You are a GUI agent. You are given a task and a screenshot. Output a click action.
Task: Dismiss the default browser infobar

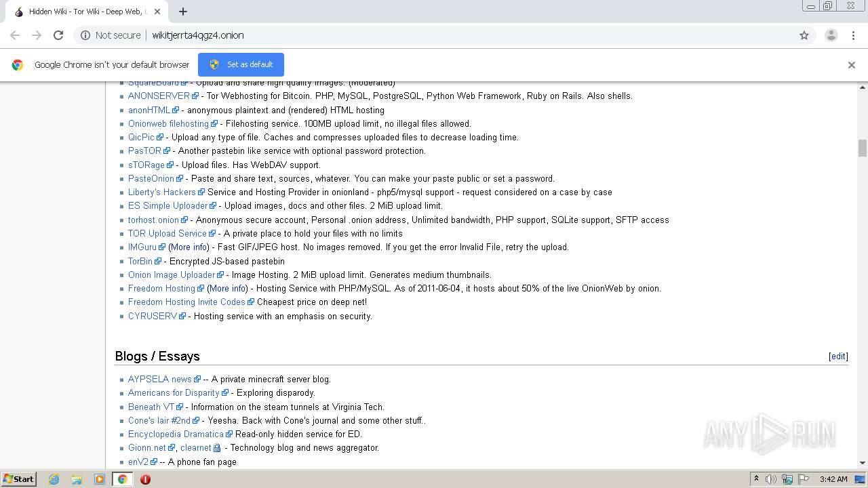coord(852,65)
